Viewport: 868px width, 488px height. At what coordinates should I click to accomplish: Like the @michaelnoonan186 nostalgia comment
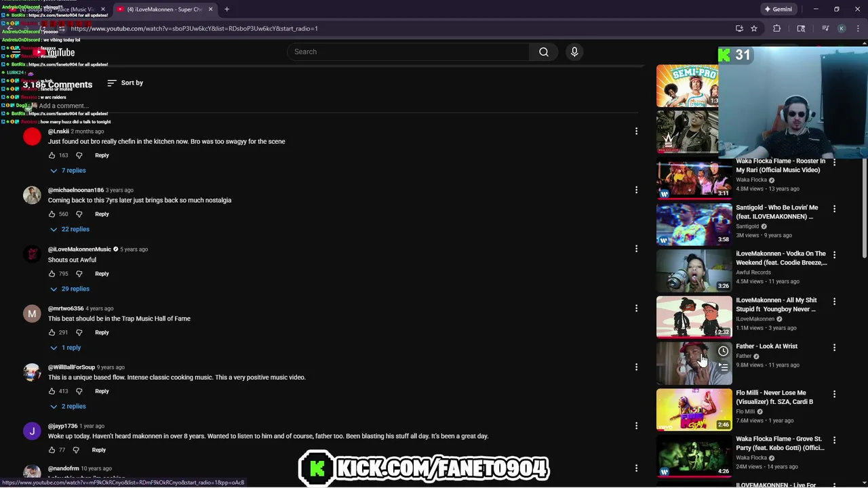[52, 214]
